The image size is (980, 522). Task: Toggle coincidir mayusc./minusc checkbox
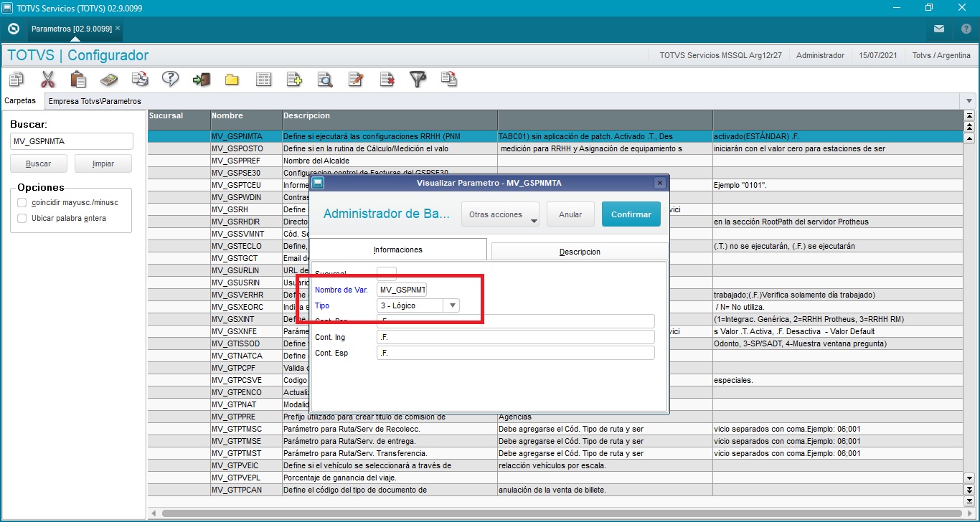[x=22, y=203]
